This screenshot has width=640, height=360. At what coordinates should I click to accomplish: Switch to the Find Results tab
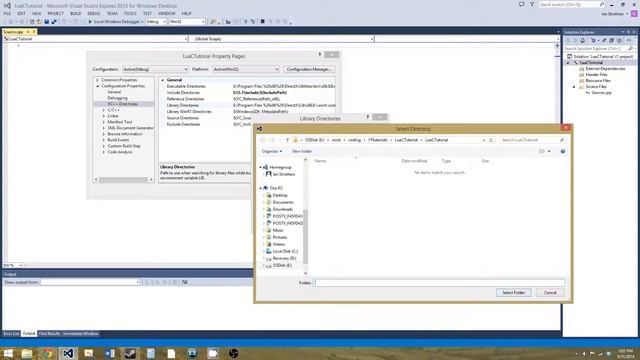[49, 334]
